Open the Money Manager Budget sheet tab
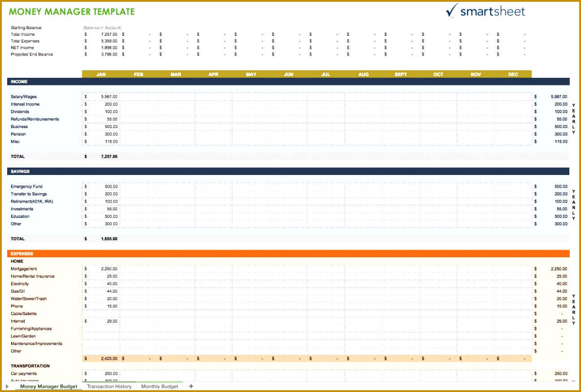 click(x=49, y=386)
